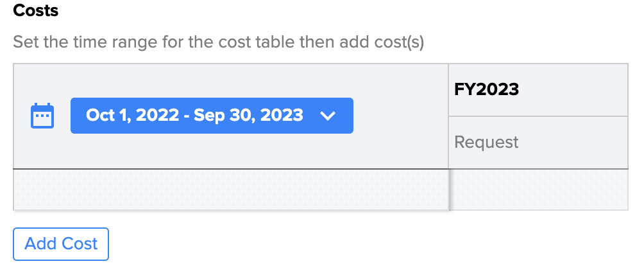Expand the date range chevron arrow
Screen dimensions: 644x275
[328, 116]
